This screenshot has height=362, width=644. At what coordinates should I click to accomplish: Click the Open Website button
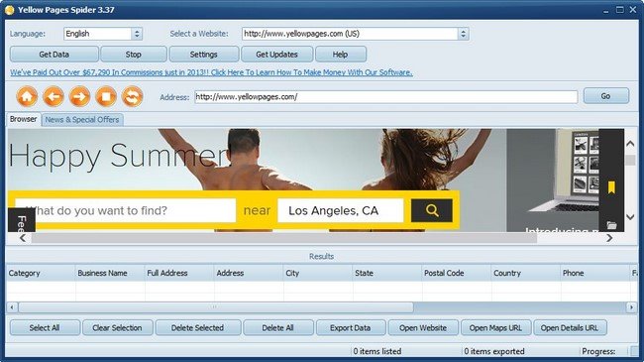coord(423,328)
